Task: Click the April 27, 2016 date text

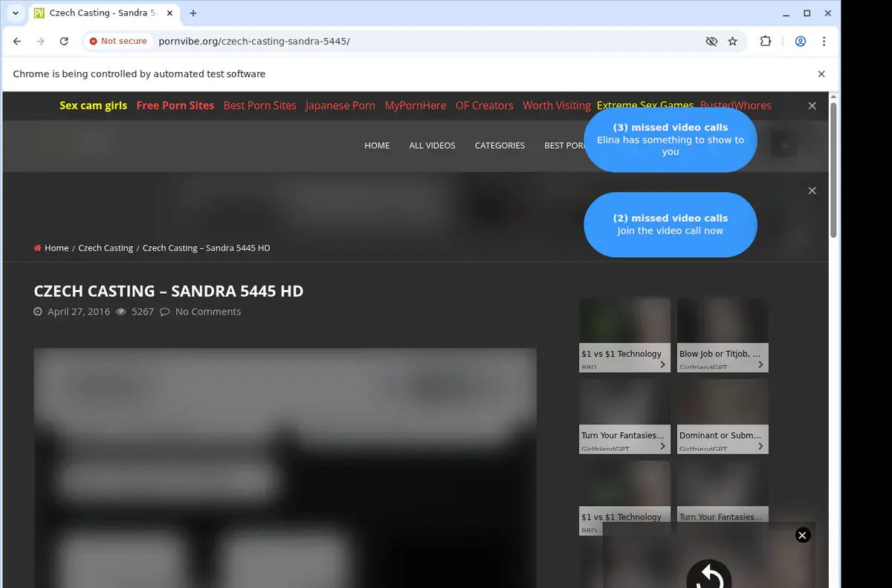Action: point(79,311)
